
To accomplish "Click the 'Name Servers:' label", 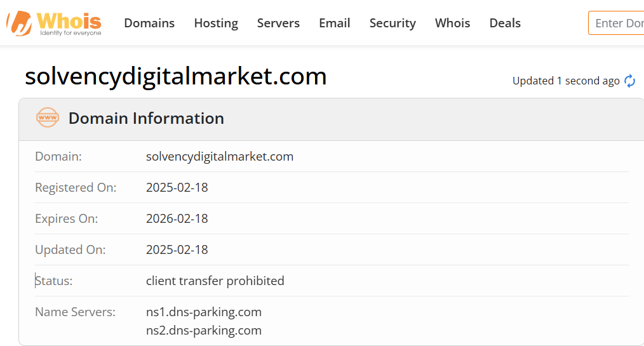I will pyautogui.click(x=75, y=312).
